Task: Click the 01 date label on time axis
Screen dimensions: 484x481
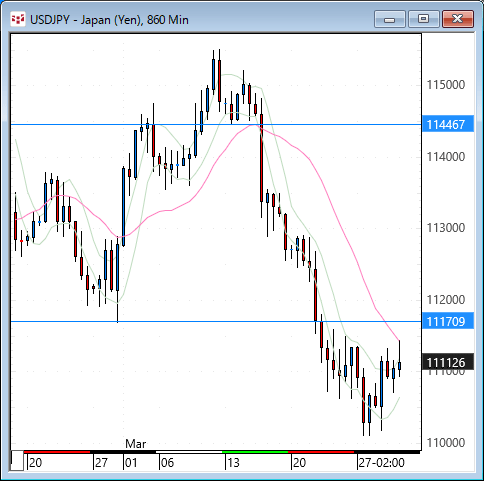Action: tap(131, 463)
